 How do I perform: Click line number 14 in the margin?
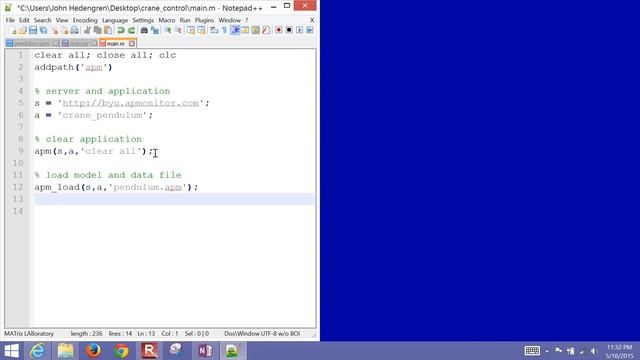18,211
